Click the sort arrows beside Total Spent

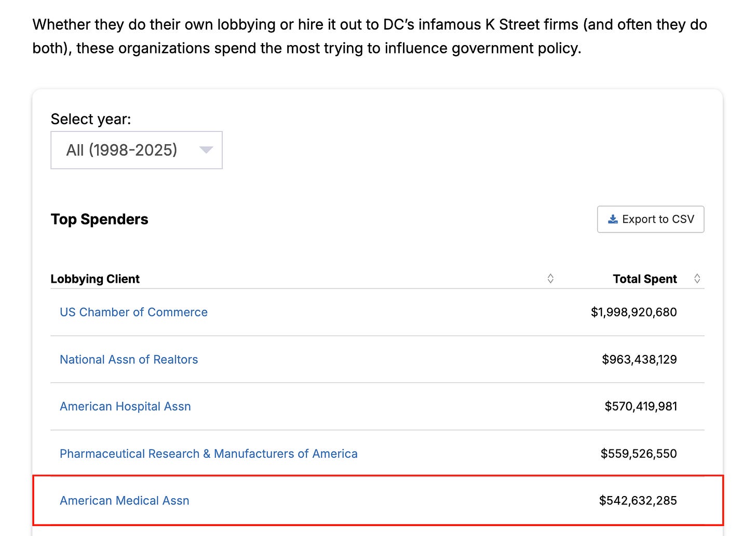[697, 279]
